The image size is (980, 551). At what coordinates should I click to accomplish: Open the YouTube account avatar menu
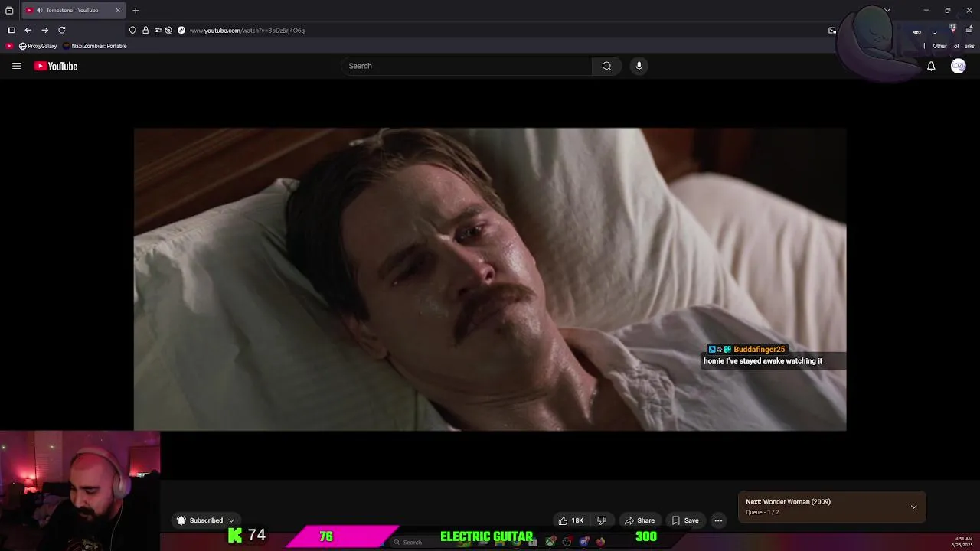tap(958, 67)
